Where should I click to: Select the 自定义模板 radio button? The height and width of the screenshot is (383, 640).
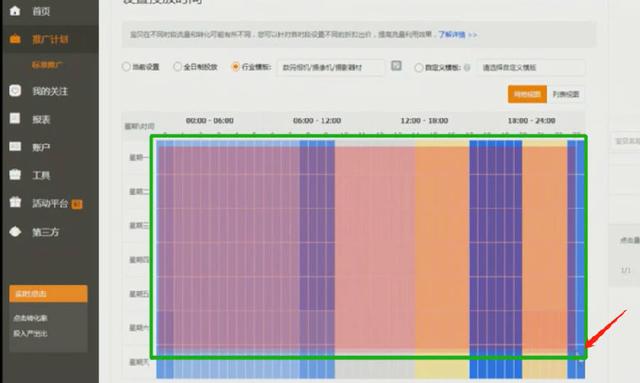[x=419, y=67]
